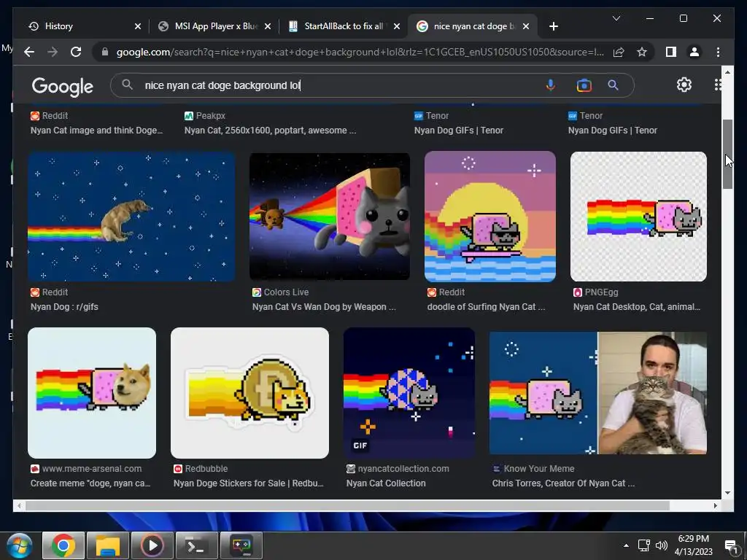Click the blue Google search magnifier button
747x560 pixels.
pyautogui.click(x=613, y=85)
